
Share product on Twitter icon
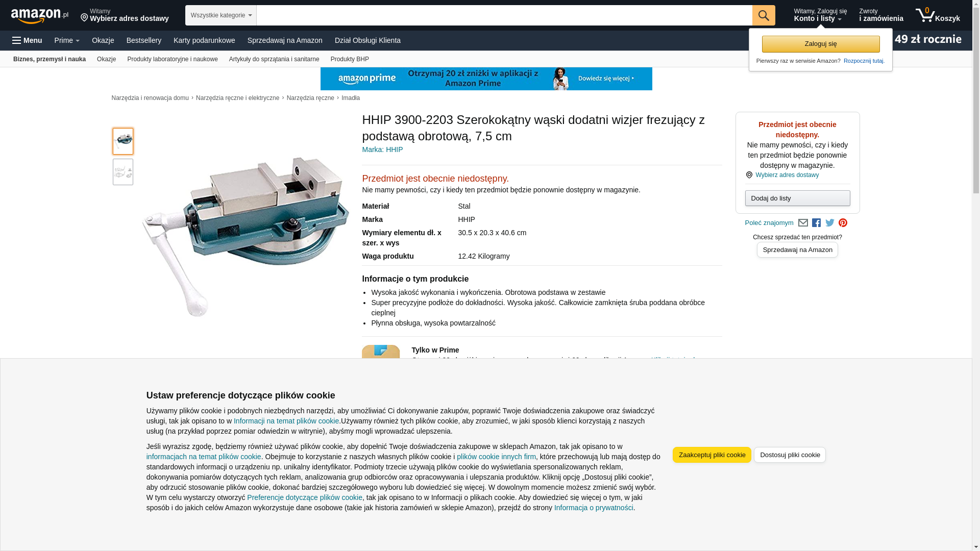[830, 223]
